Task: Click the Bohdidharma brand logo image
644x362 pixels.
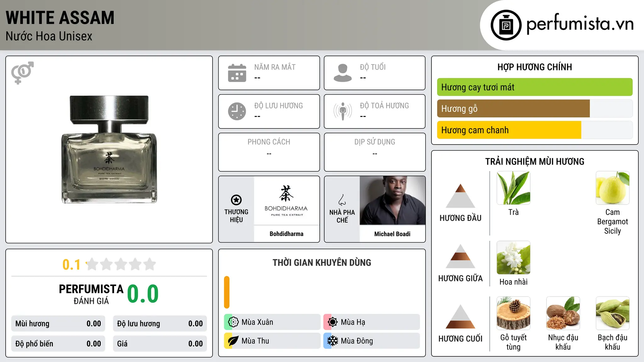Action: click(286, 200)
